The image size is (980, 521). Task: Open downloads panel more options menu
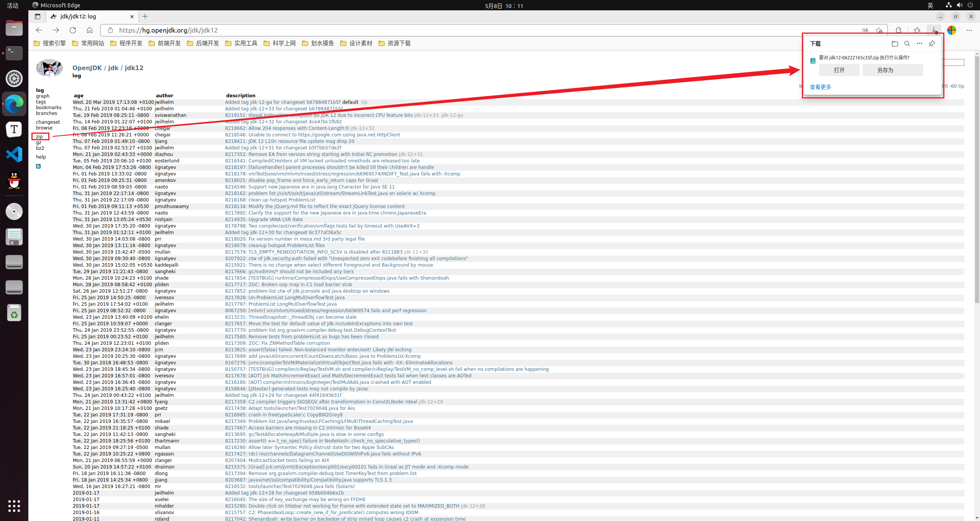pos(919,44)
